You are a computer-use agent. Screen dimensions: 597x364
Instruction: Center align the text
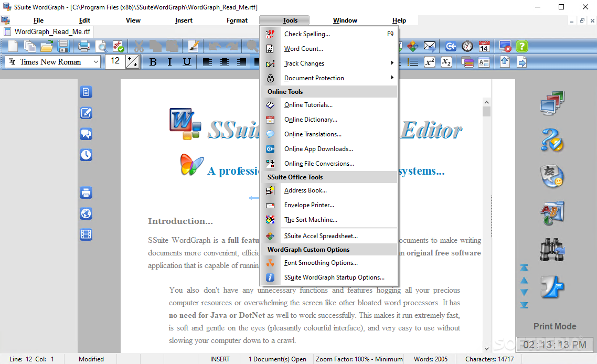(x=224, y=62)
